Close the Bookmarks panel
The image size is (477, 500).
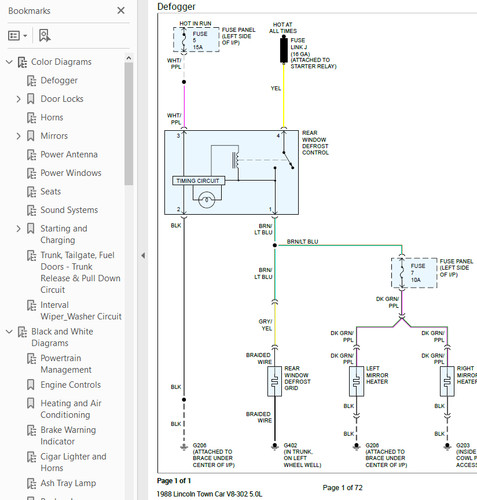(121, 11)
